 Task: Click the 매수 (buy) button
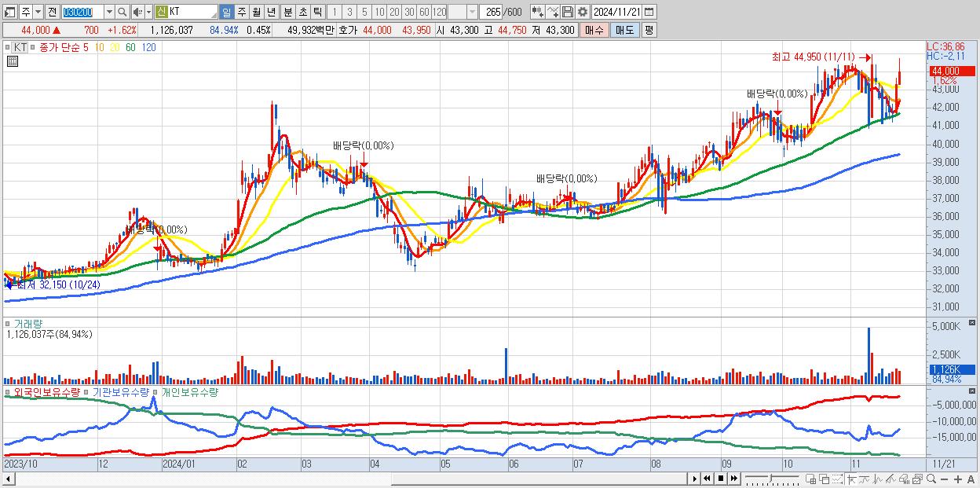[x=594, y=30]
